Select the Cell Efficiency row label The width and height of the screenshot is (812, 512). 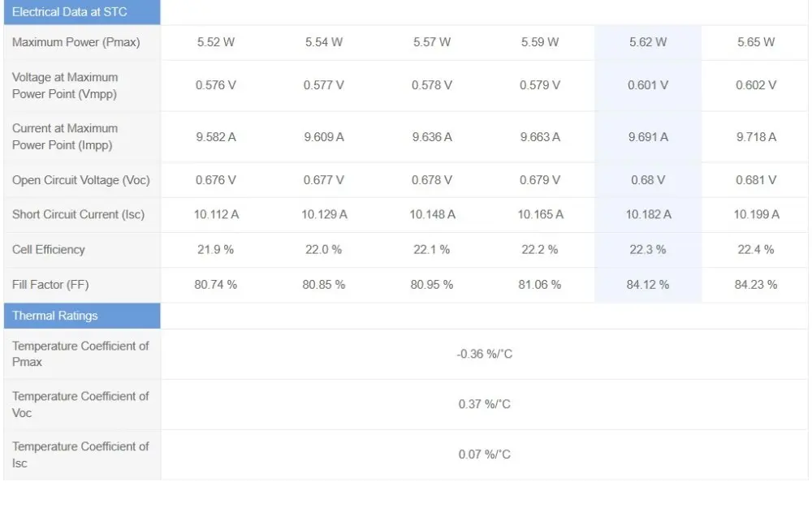(49, 250)
